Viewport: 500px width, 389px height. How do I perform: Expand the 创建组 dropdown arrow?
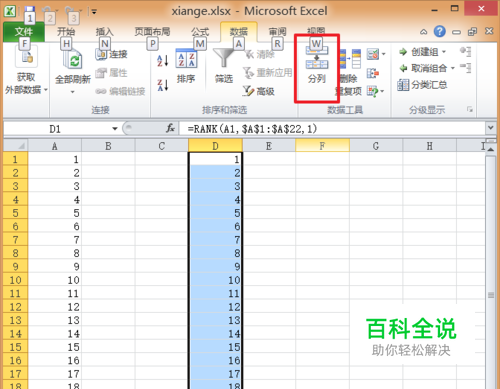[444, 52]
